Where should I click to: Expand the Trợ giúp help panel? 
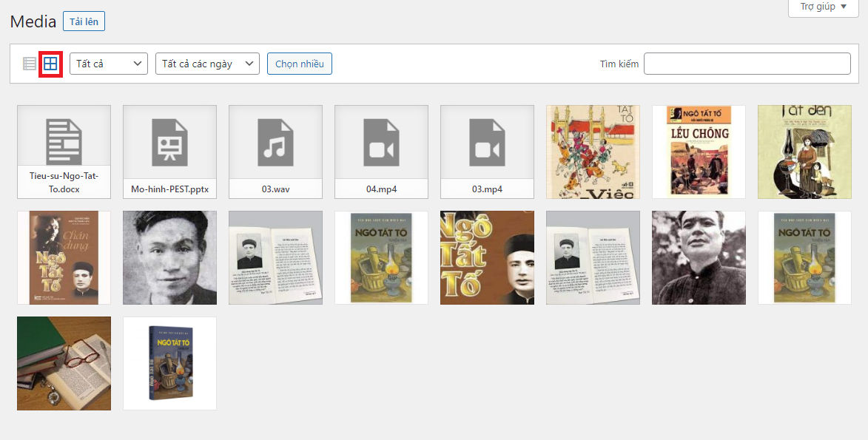pyautogui.click(x=823, y=7)
